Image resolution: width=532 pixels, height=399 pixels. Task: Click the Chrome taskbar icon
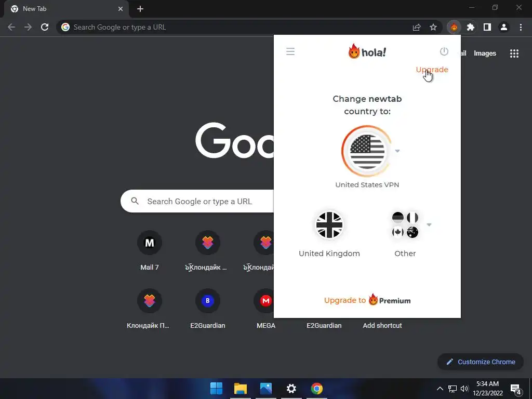317,389
